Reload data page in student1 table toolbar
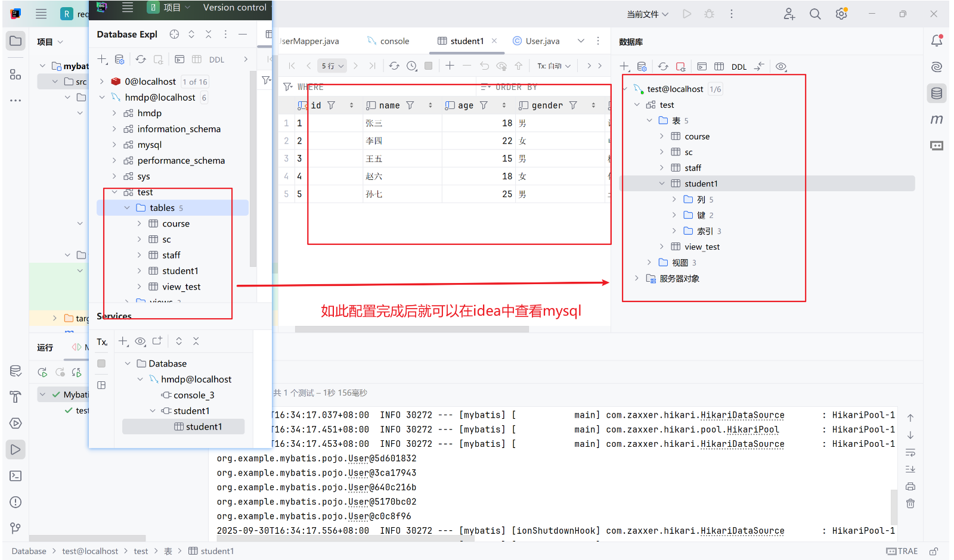This screenshot has height=560, width=954. tap(394, 66)
